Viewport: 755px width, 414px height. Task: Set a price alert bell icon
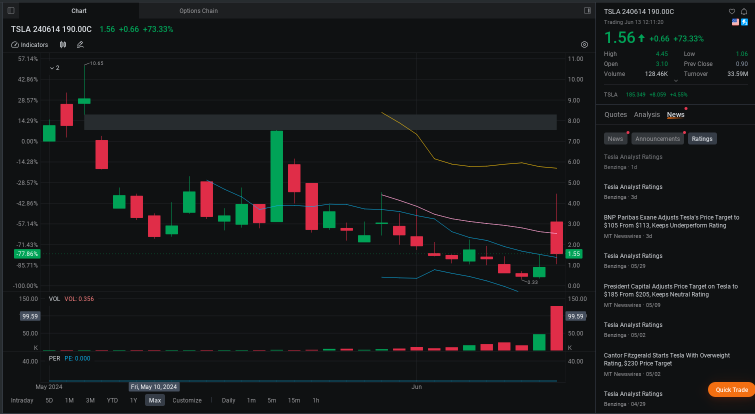pyautogui.click(x=744, y=12)
